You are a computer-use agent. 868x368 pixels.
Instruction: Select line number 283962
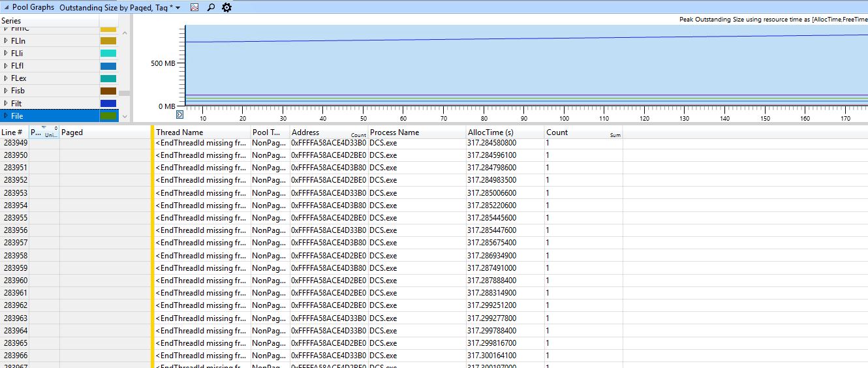(x=16, y=305)
